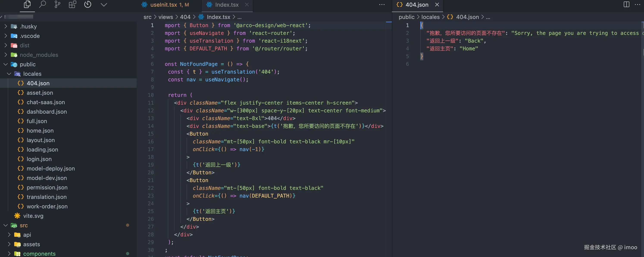
Task: Open translation.json in the file tree
Action: coord(47,197)
